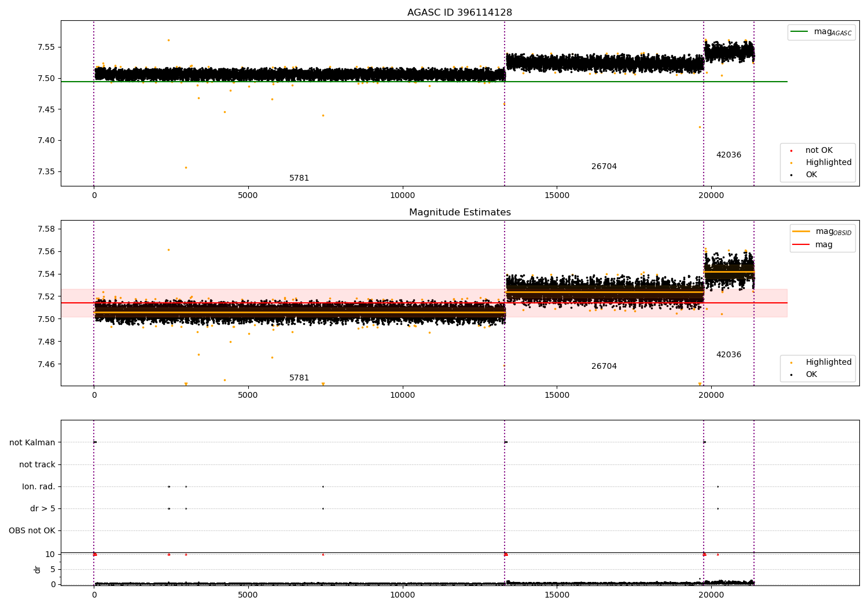
Task: Click lowest orange outlier near 7.35 in AGASC plot
Action: tap(186, 167)
